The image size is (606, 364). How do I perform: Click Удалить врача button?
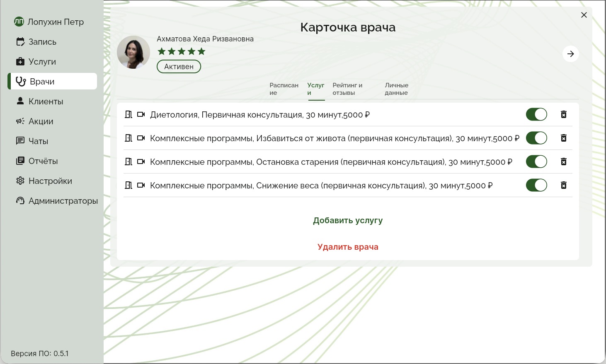click(x=348, y=247)
